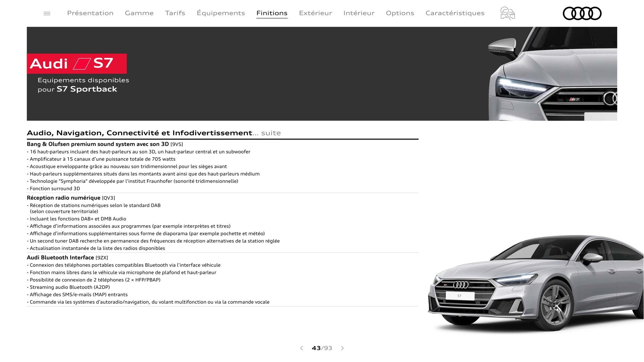The width and height of the screenshot is (644, 362).
Task: Select the Équipements tab
Action: (221, 13)
